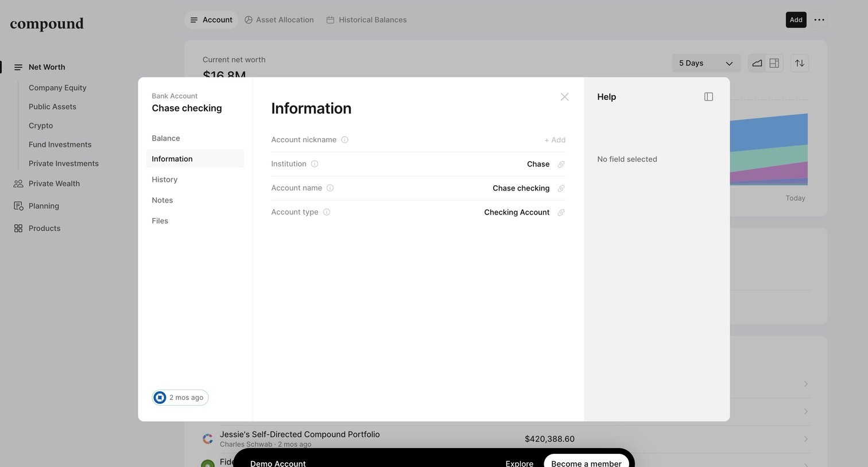
Task: Click info icon next to Account nickname
Action: [x=345, y=140]
